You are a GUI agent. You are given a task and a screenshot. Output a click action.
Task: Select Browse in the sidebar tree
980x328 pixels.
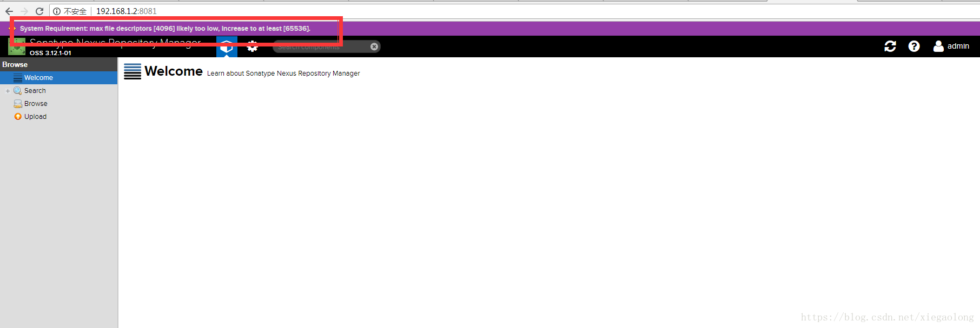(x=36, y=104)
